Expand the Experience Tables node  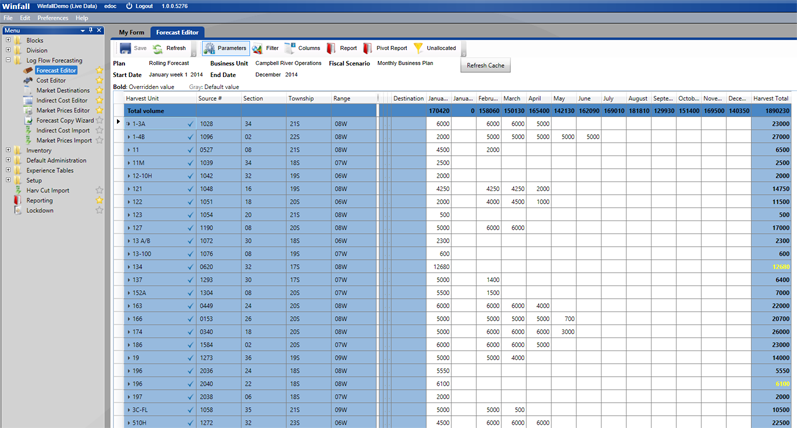pos(8,170)
